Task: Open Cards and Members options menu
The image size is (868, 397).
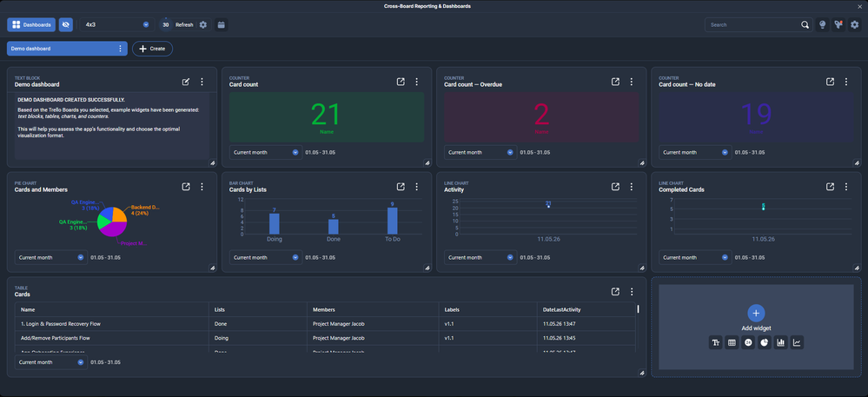Action: 202,187
